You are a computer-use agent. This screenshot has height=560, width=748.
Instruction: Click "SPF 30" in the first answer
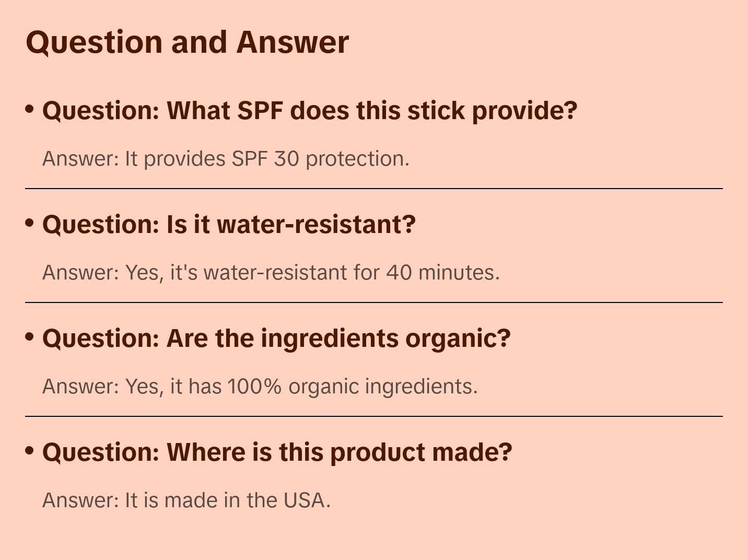[265, 159]
